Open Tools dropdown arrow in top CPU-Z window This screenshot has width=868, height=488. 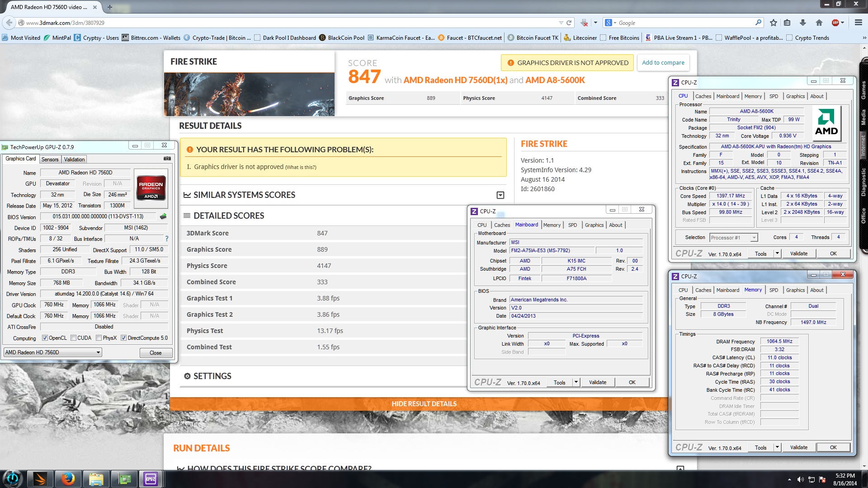pyautogui.click(x=777, y=253)
